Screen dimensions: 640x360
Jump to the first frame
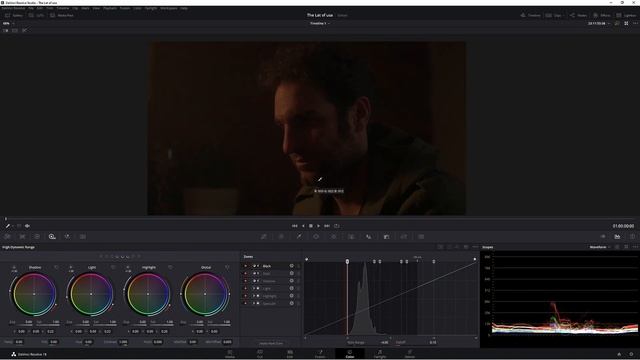tap(295, 226)
